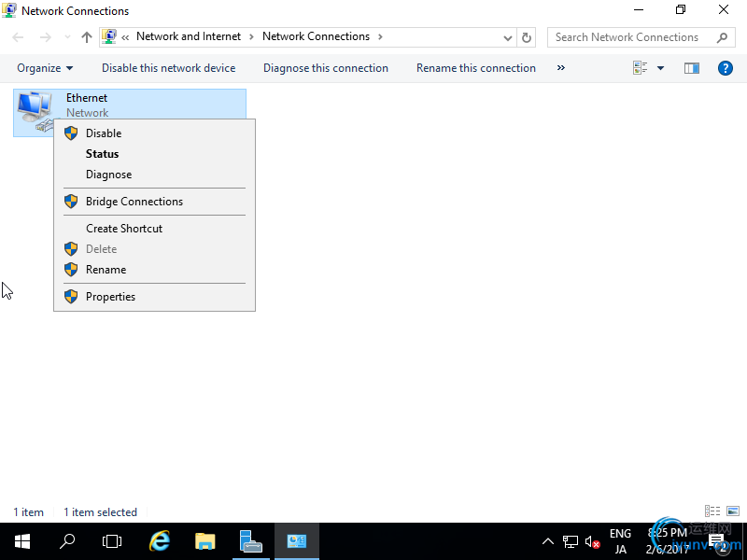Image resolution: width=747 pixels, height=560 pixels.
Task: Click the change view icon
Action: [641, 68]
